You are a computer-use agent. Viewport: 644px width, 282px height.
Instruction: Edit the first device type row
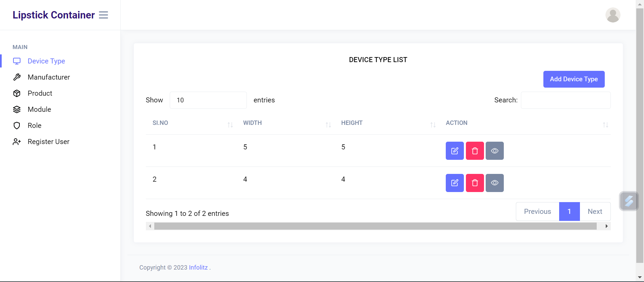tap(454, 151)
